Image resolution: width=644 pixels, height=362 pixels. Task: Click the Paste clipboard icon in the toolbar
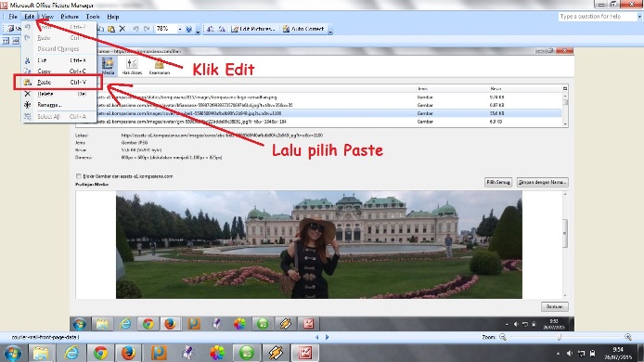point(111,29)
